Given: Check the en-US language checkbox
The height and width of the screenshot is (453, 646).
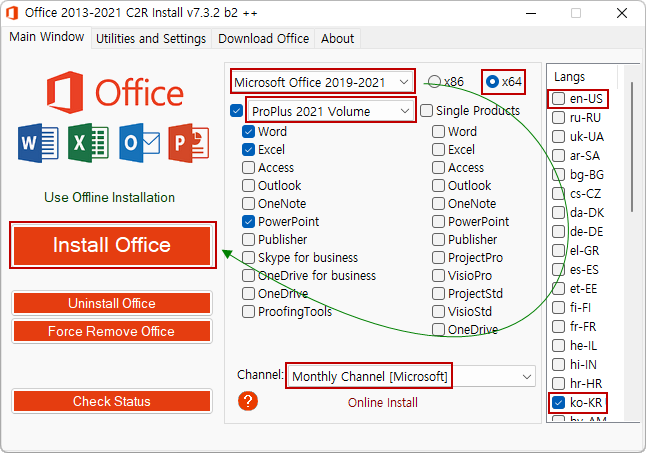Looking at the screenshot, I should coord(558,98).
